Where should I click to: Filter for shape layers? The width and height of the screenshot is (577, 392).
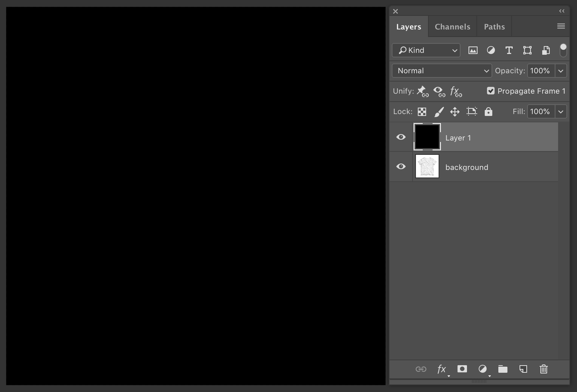[x=527, y=50]
